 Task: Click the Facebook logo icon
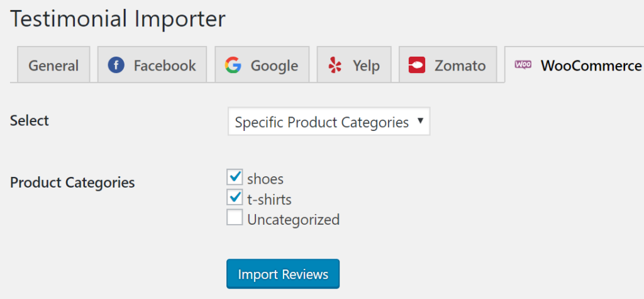(116, 65)
